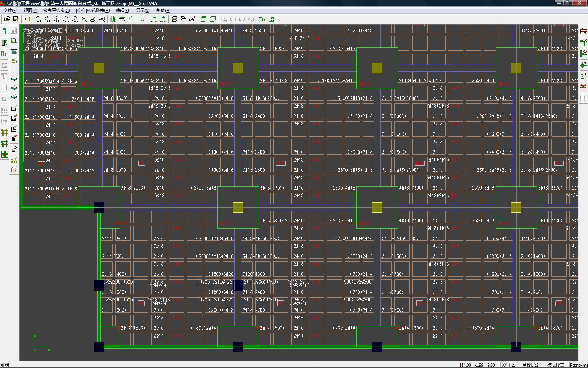Click the eye preview icon in toolbar
The height and width of the screenshot is (368, 588).
[x=27, y=19]
